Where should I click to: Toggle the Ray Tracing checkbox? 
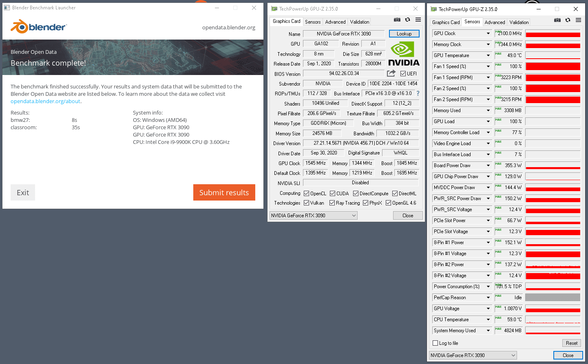pos(332,203)
